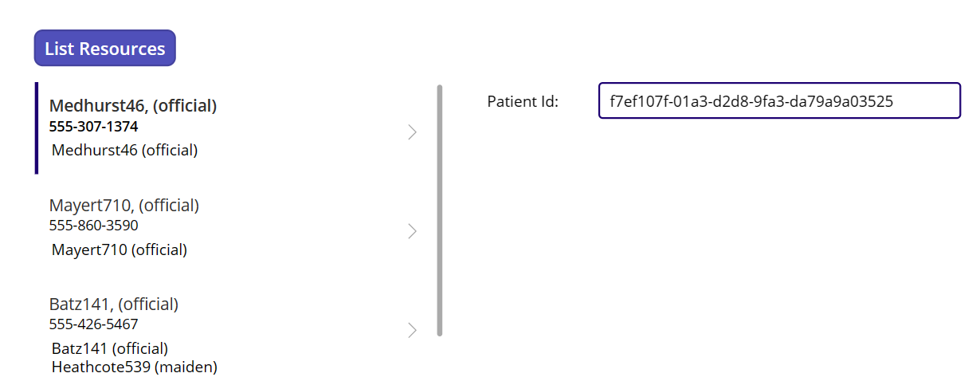Open Medhurst46 record via chevron arrow

point(412,132)
